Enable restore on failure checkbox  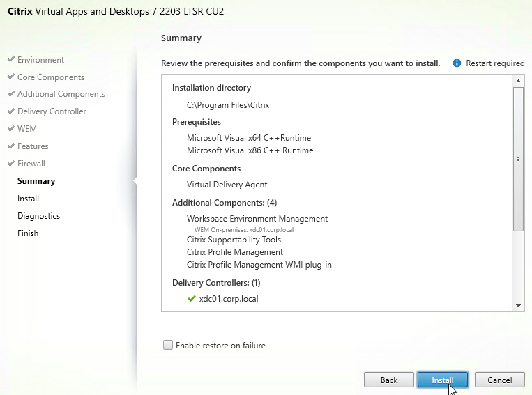(168, 345)
